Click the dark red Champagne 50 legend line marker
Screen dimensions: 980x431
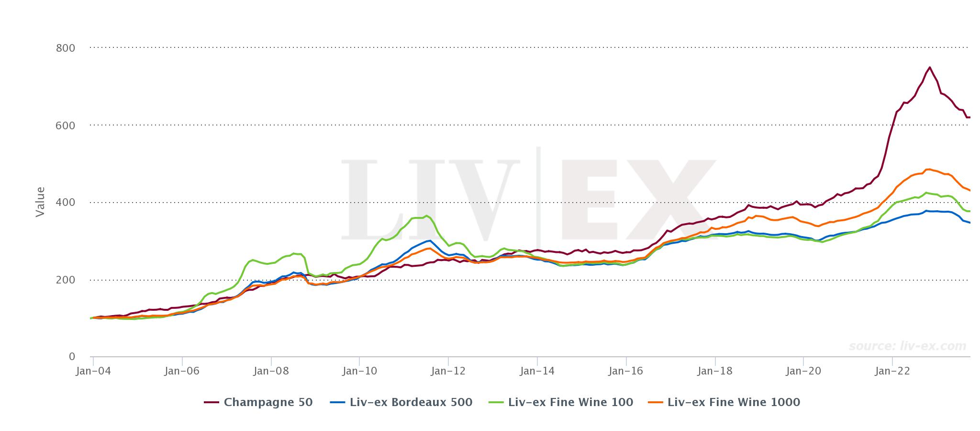tap(212, 402)
